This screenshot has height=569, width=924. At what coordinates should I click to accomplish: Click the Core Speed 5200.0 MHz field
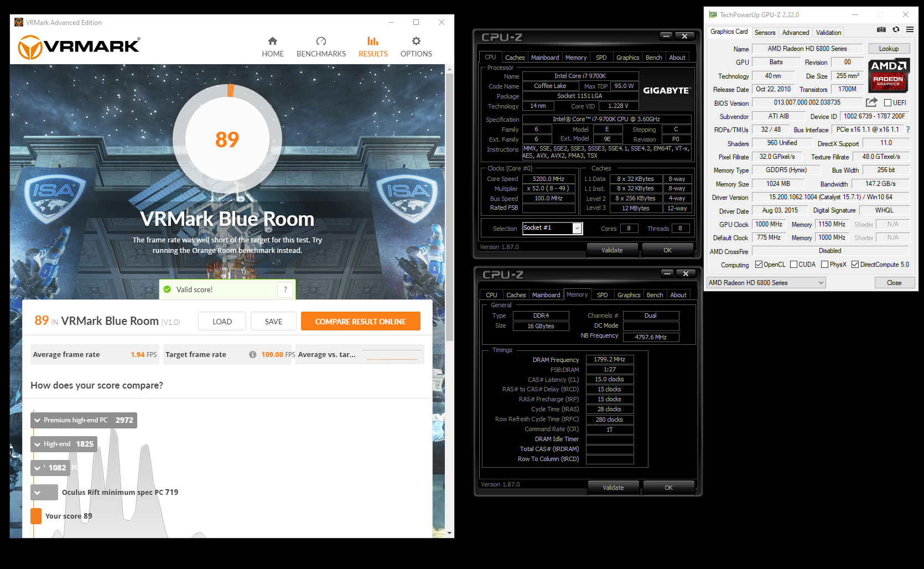(x=548, y=179)
